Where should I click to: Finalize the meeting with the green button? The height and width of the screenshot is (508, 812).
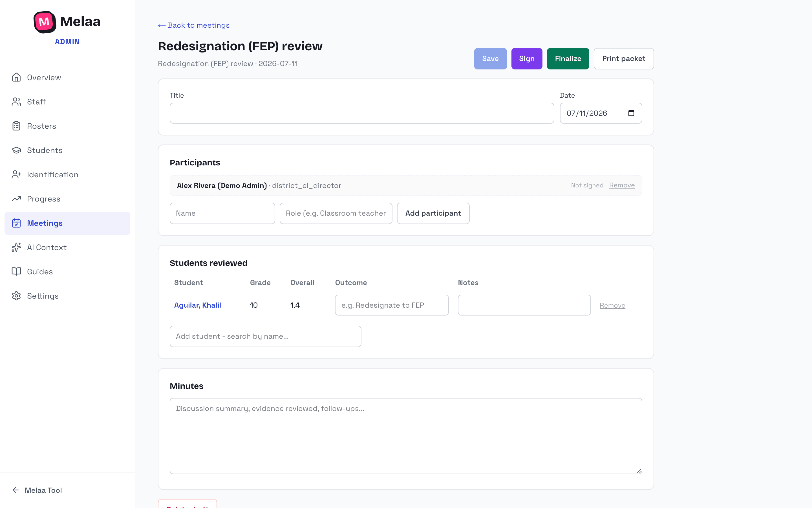pos(568,58)
